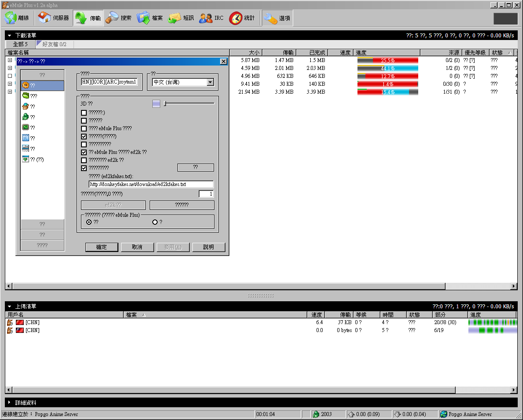Check the checkbox mentioning eMule Plus, third in list
Screen dimensions: 523x420
(84, 128)
